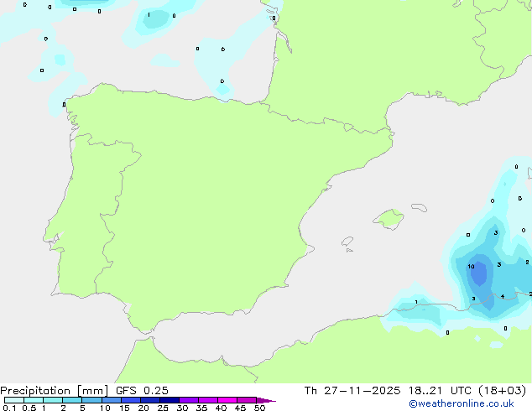Click the '0.5' legend scale label

point(29,408)
